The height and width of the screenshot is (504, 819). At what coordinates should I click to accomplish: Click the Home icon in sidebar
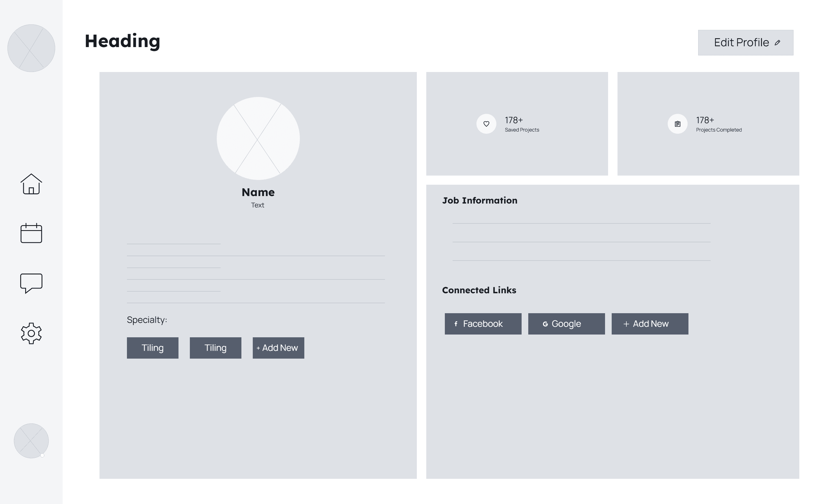32,184
